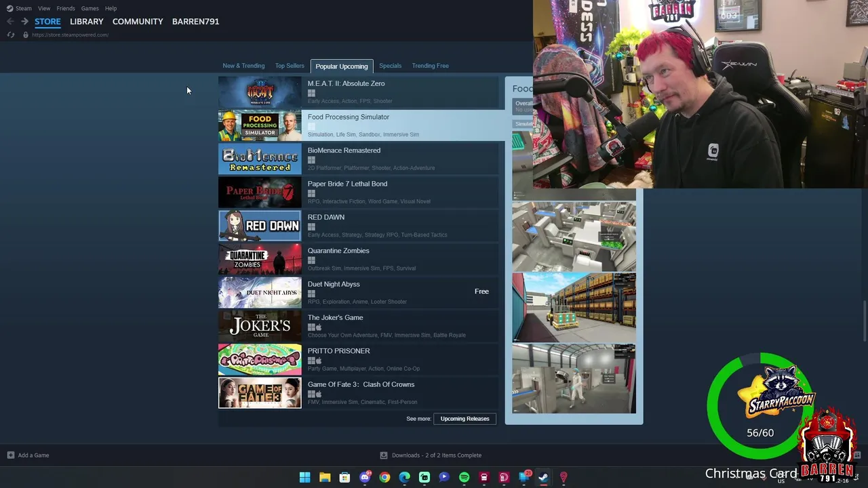Switch to New & Trending tab

click(x=243, y=66)
